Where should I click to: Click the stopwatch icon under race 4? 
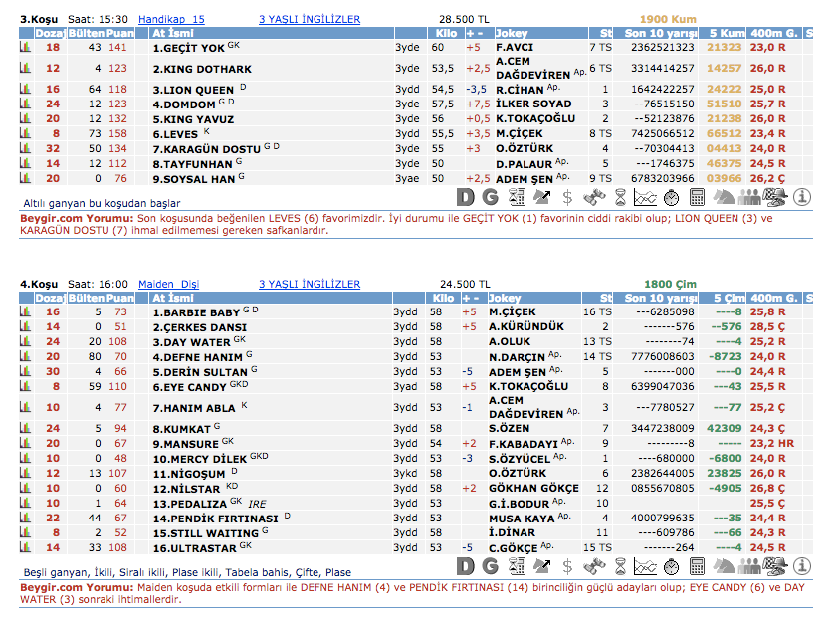coord(671,566)
